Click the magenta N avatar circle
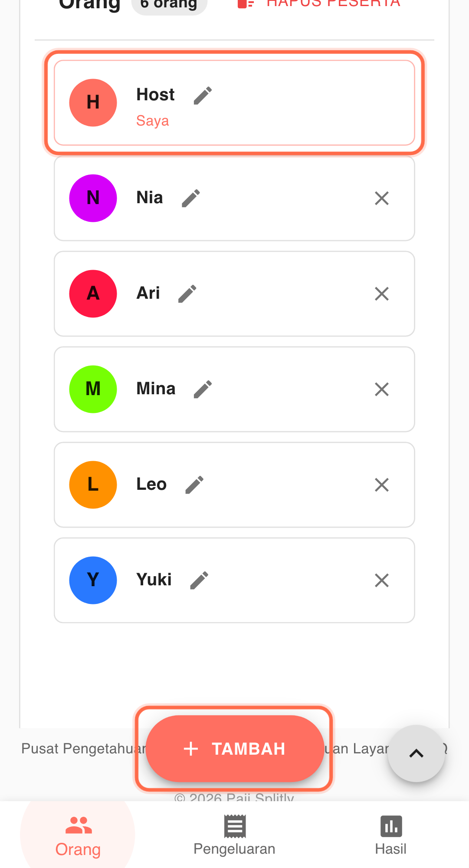The height and width of the screenshot is (868, 469). coord(93,198)
